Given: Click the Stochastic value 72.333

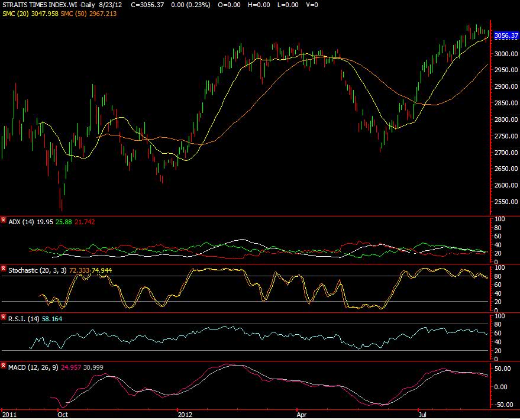Looking at the screenshot, I should point(79,270).
